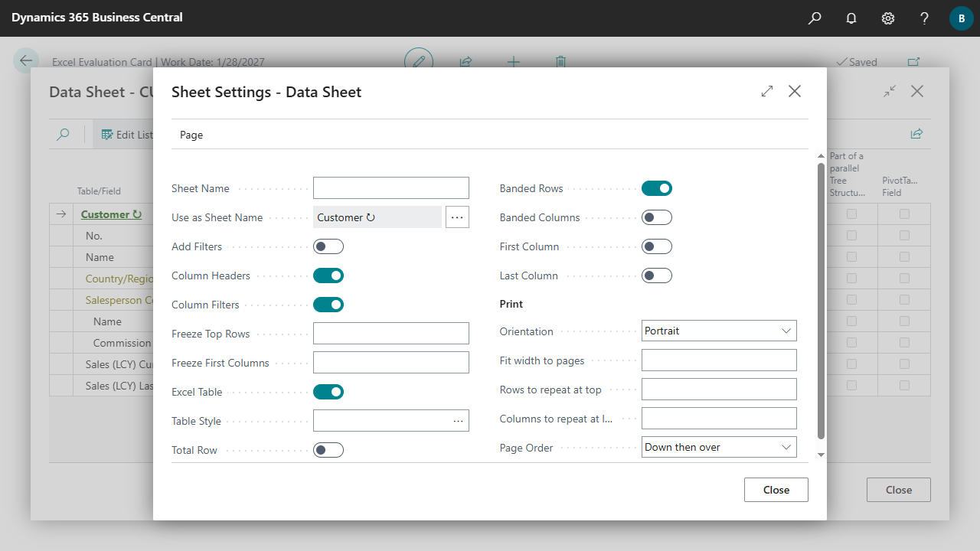The height and width of the screenshot is (551, 980).
Task: Click the Close button in Sheet Settings
Action: (x=776, y=490)
